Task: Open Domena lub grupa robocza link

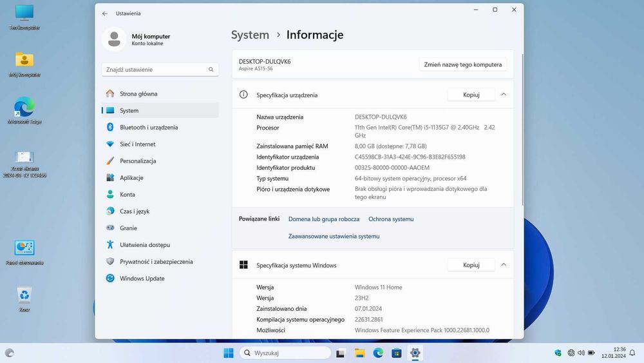Action: 324,219
